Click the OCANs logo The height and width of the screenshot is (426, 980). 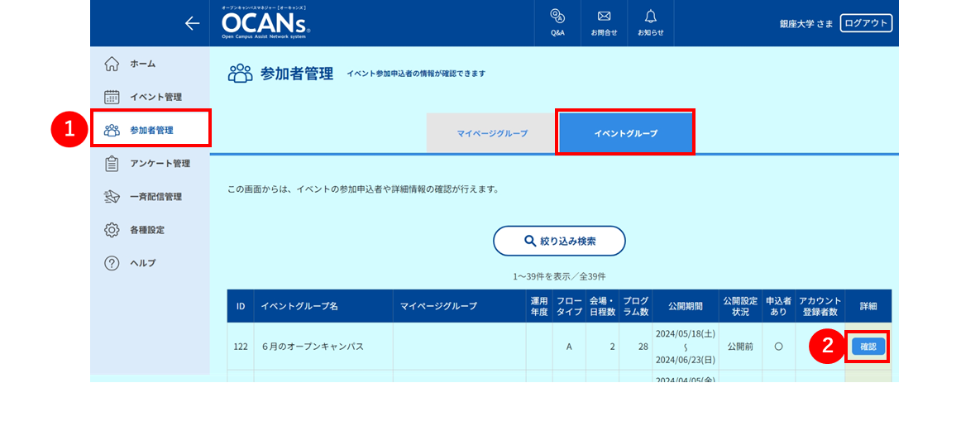[265, 23]
